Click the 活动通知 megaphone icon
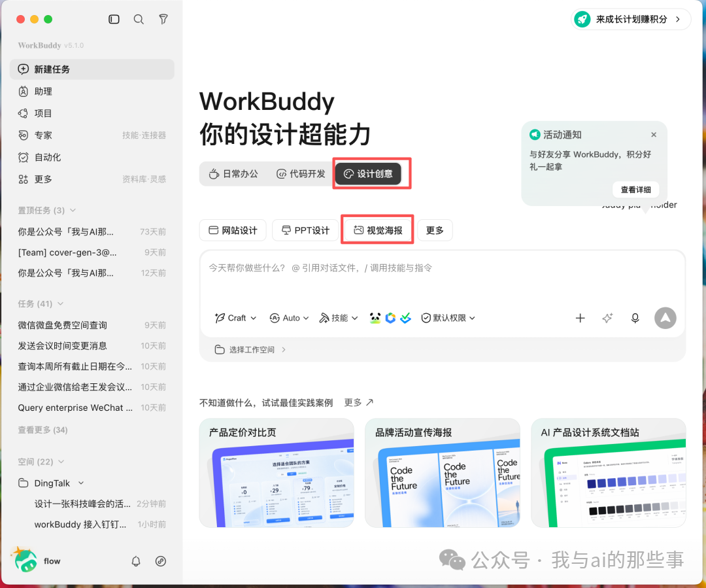The width and height of the screenshot is (706, 588). click(535, 134)
